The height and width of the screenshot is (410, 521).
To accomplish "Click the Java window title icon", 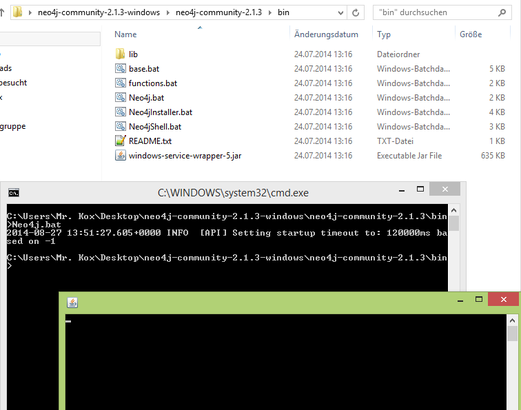I will pos(72,302).
